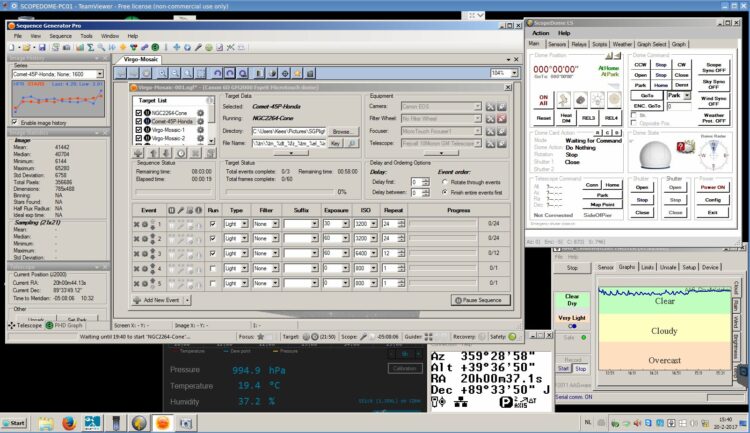Click the Focus star icon in status bar
The image size is (750, 433).
[261, 336]
